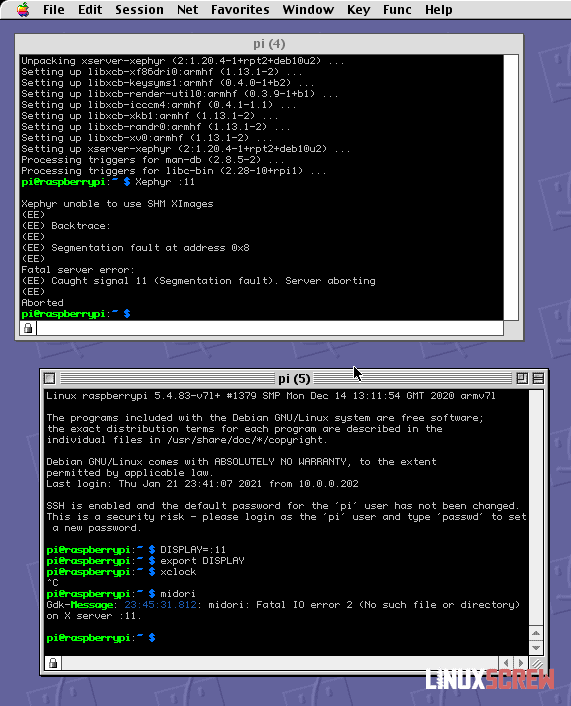This screenshot has width=571, height=706.
Task: Click the resize grip of pi (5) window
Action: click(x=536, y=663)
